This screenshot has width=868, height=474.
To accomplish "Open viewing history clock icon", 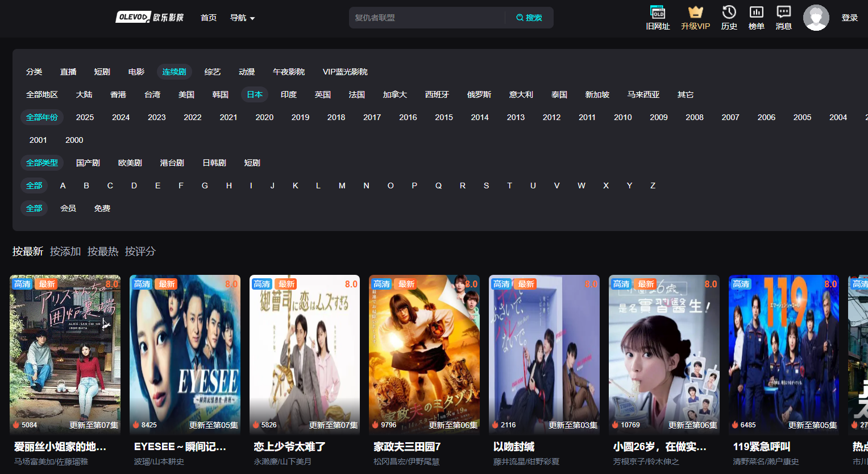I will (x=729, y=12).
